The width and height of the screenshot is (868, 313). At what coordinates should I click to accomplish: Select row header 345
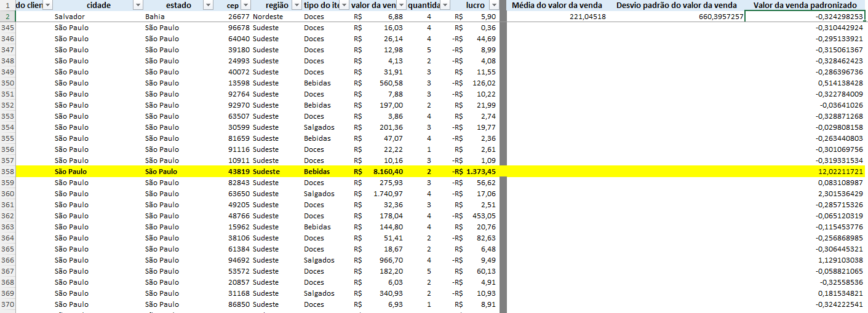tap(7, 28)
